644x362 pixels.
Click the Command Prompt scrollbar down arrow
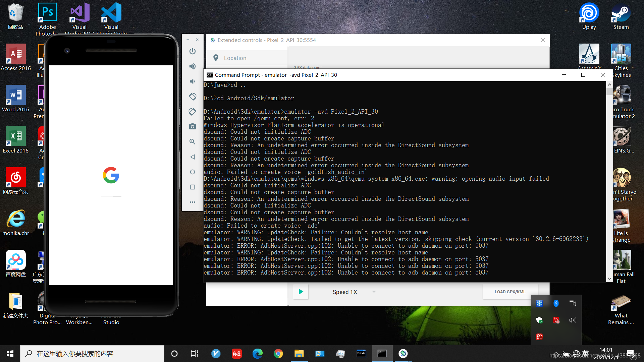tap(609, 279)
